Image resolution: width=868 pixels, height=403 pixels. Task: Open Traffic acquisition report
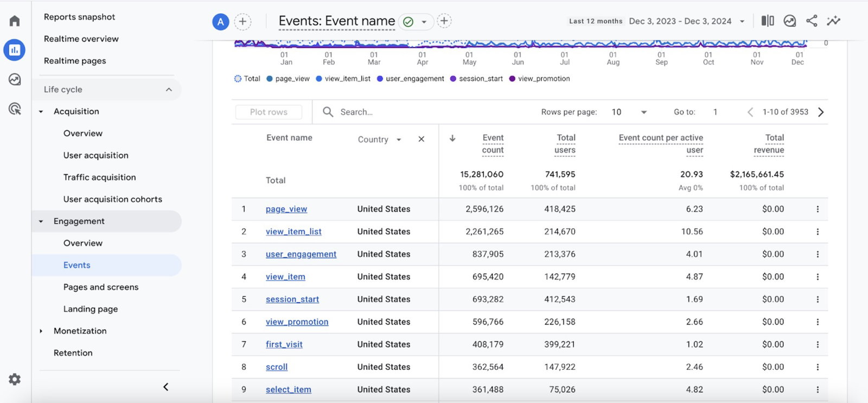99,177
